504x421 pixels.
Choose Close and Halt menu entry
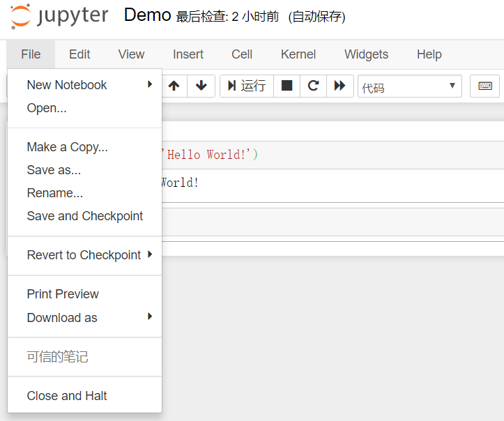[x=67, y=396]
